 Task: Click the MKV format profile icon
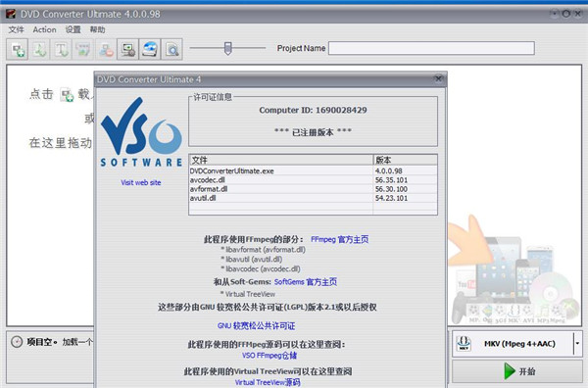(x=464, y=343)
